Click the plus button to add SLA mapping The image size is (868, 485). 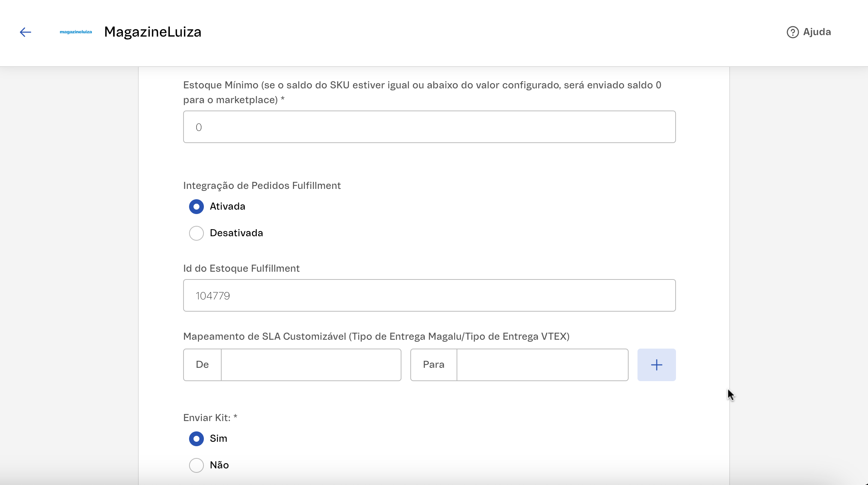[656, 365]
